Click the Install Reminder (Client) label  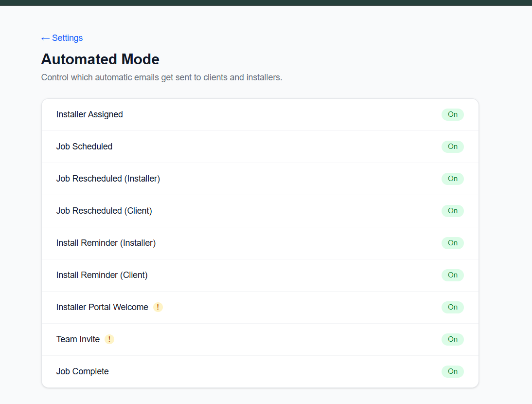point(102,275)
